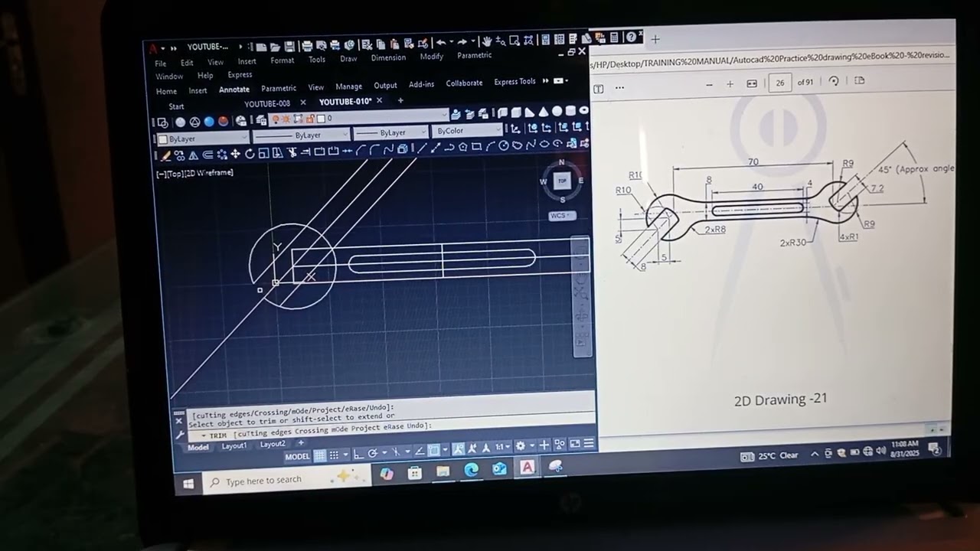Select the Offset tool icon

point(207,155)
